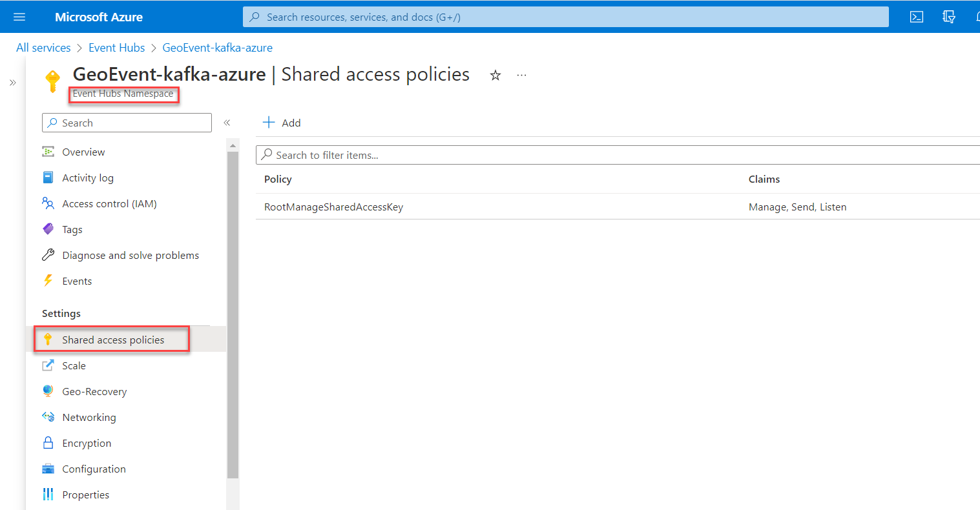Select the Tags icon

(48, 229)
